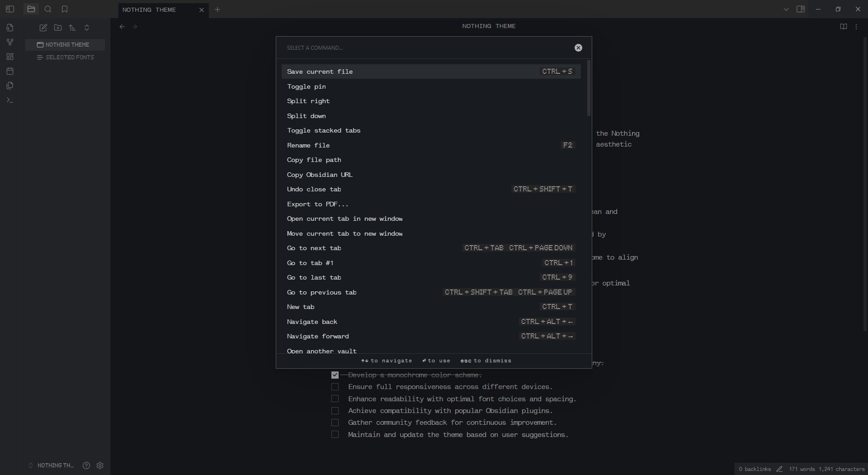Click '0 backlinks' in status bar
The image size is (868, 475).
tap(755, 469)
